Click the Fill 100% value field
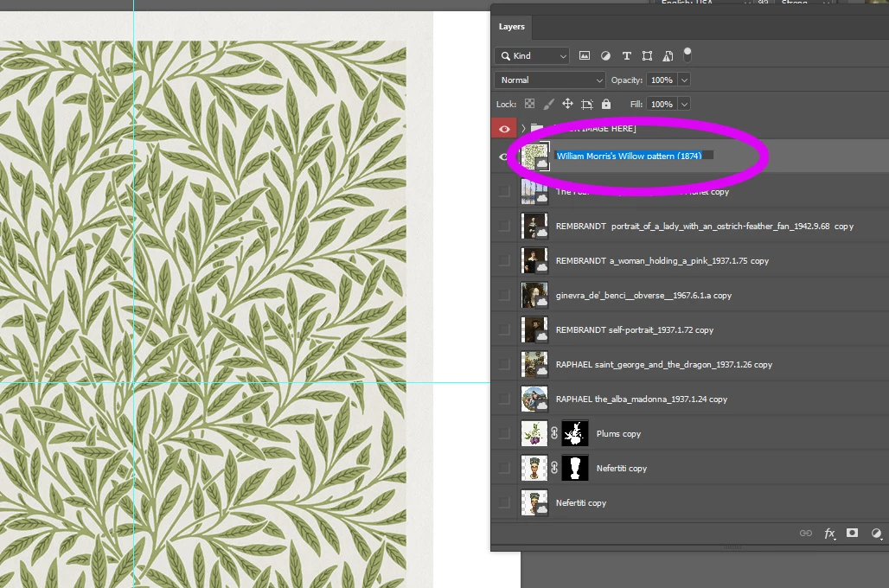Viewport: 889px width, 588px height. 662,105
